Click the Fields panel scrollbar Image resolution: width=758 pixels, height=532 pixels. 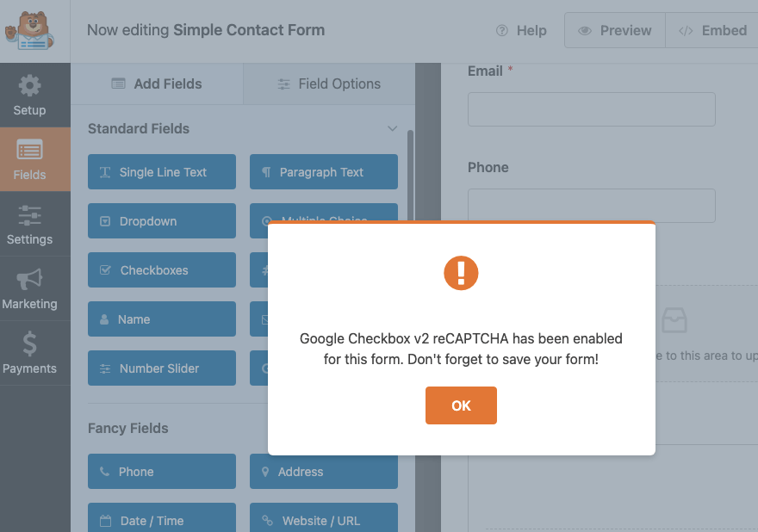(410, 175)
